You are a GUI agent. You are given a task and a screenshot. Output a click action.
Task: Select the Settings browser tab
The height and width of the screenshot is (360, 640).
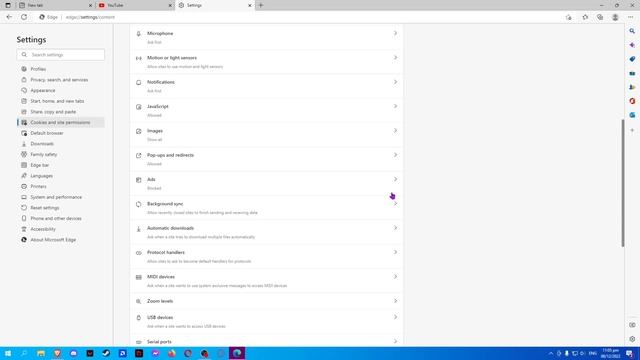tap(215, 5)
